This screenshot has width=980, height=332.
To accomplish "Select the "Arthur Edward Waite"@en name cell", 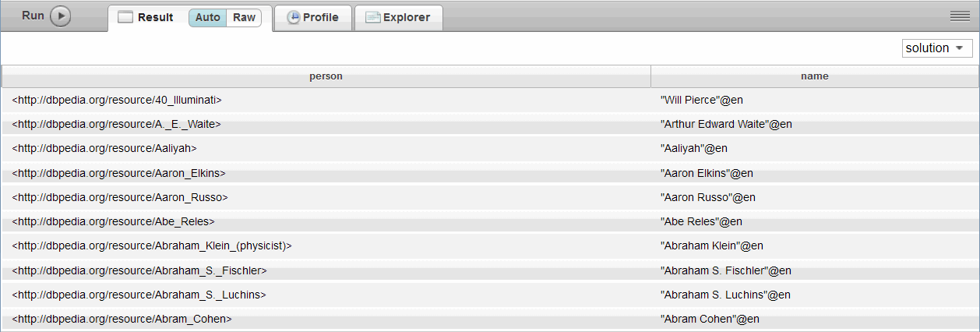I will click(726, 124).
